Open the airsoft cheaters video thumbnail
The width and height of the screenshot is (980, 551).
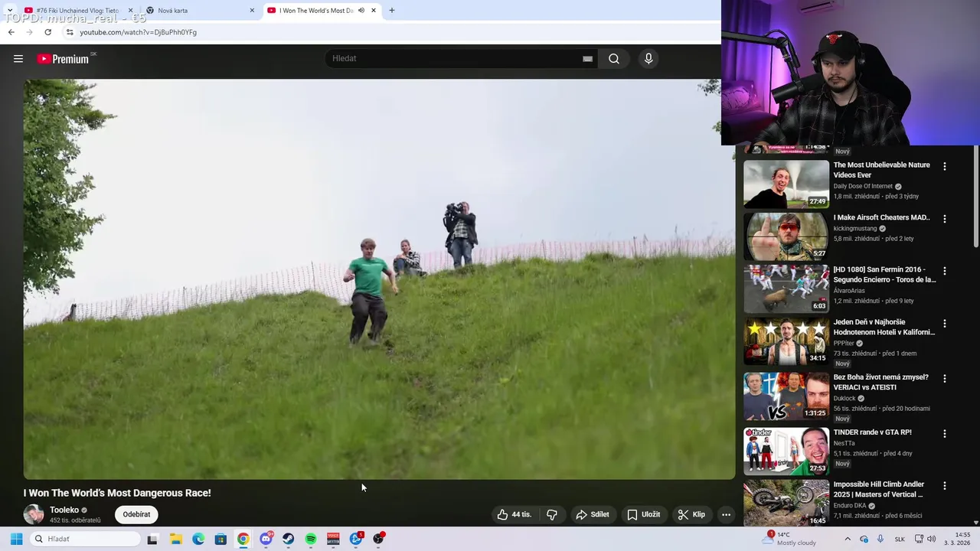coord(786,236)
